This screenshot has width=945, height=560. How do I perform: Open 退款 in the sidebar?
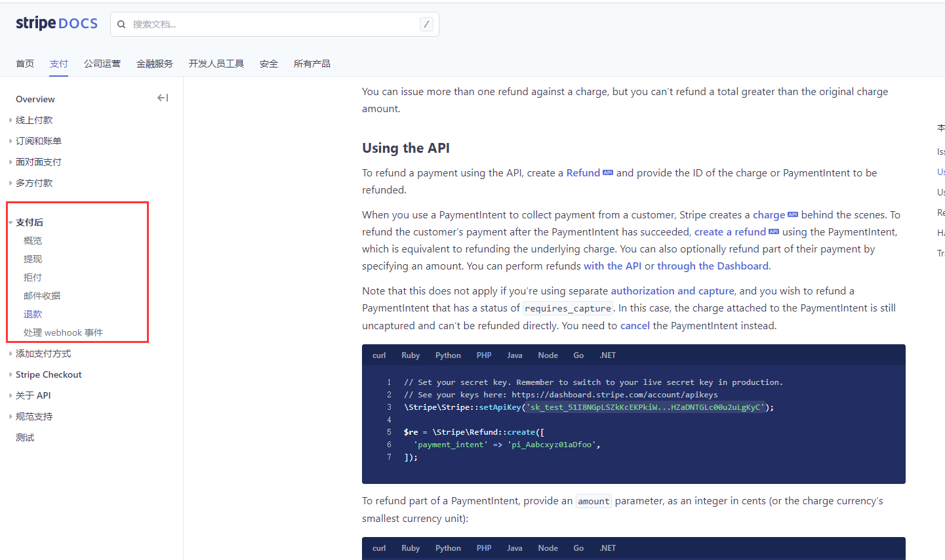point(33,314)
